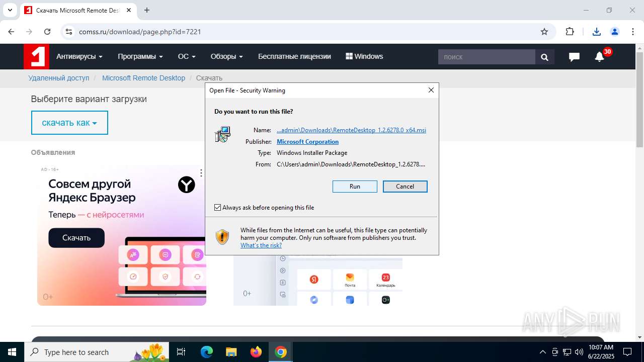Image resolution: width=644 pixels, height=362 pixels.
Task: Click the site search magnifier button
Action: click(x=544, y=57)
